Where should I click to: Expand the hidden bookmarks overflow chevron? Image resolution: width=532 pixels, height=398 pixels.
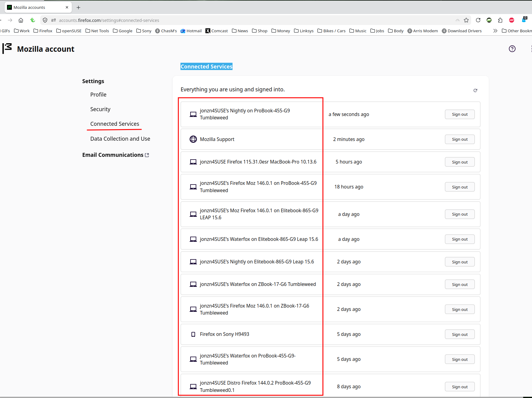[x=495, y=31]
